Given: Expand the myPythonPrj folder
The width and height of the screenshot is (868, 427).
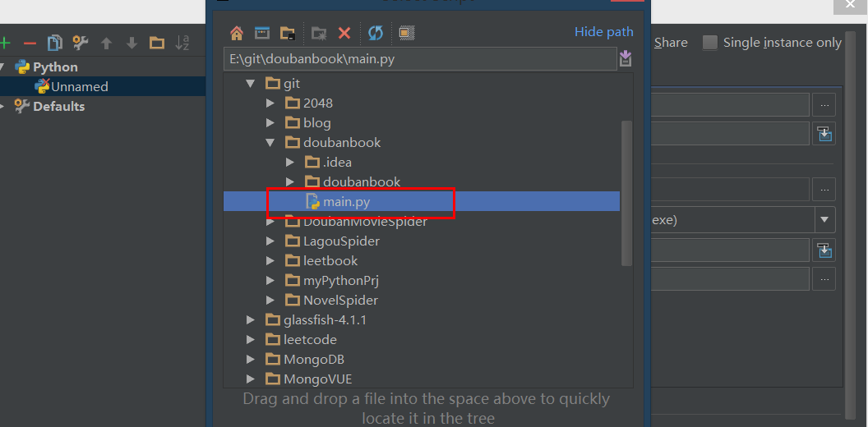Looking at the screenshot, I should [x=270, y=281].
